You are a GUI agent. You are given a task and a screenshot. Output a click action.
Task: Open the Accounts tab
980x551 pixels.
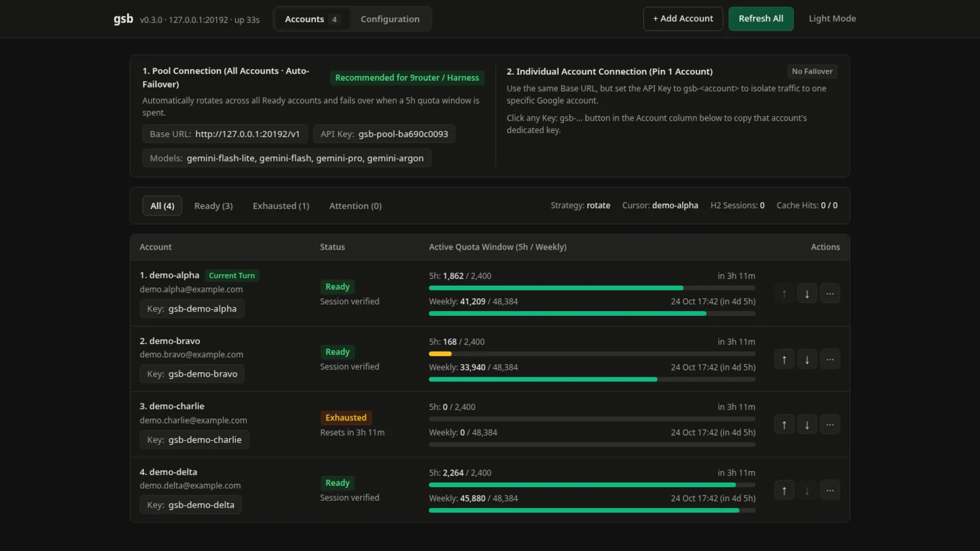point(311,19)
